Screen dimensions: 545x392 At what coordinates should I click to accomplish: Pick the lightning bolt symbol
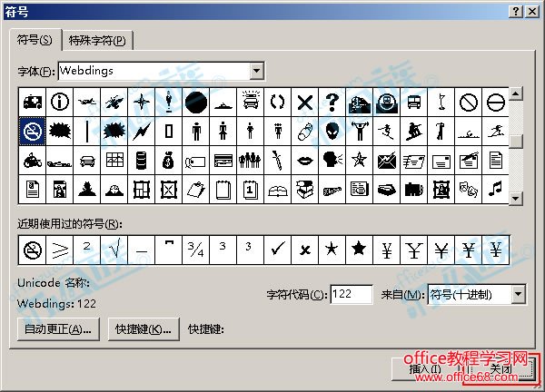pos(142,132)
